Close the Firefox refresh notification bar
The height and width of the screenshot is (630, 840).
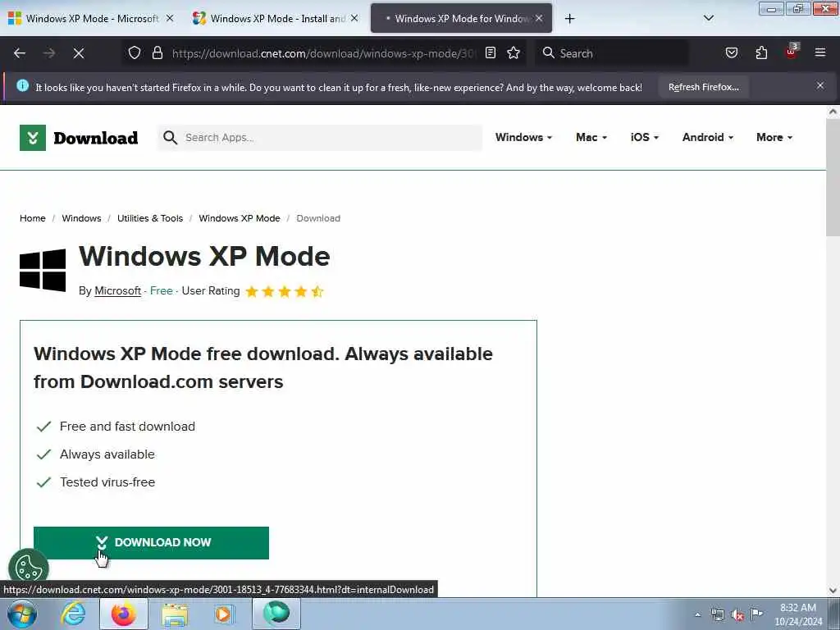[x=820, y=85]
